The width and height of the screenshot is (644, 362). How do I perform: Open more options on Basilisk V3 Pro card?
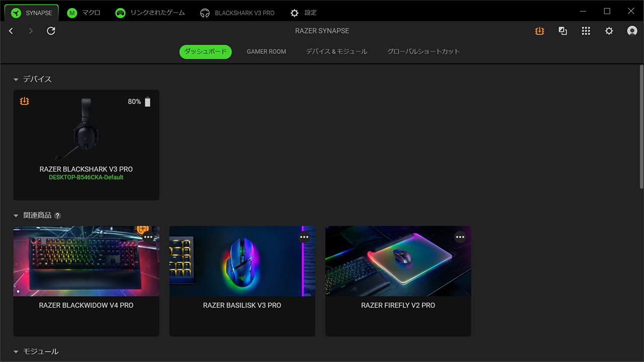click(x=304, y=237)
